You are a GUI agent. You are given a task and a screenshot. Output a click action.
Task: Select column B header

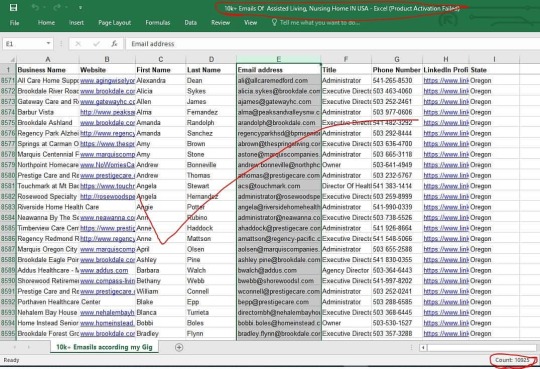[107, 59]
